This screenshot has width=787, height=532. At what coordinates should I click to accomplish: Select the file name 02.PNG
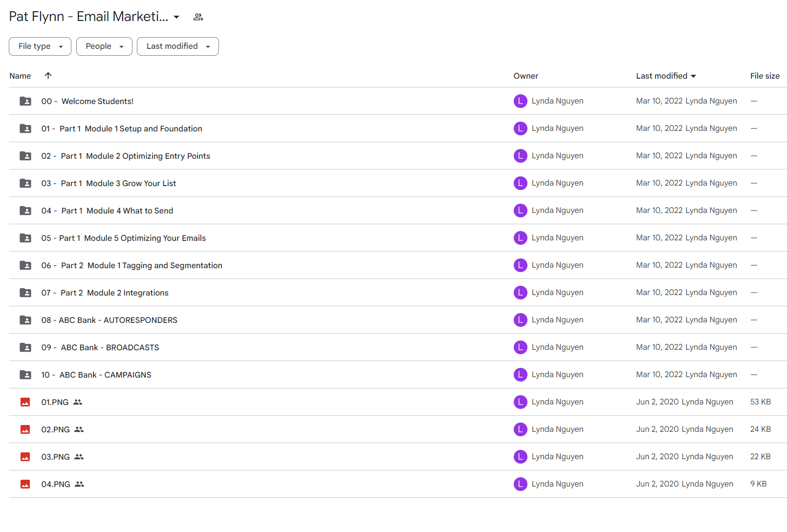[x=55, y=429]
